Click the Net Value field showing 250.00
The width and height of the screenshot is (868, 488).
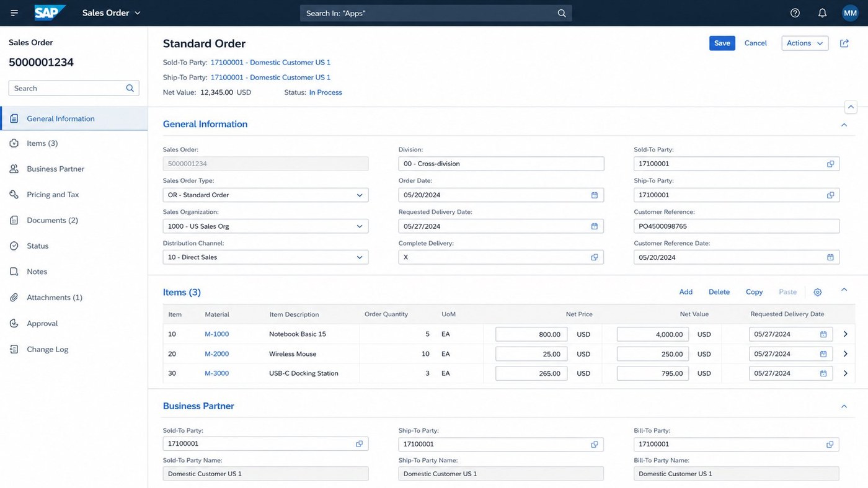(x=653, y=354)
